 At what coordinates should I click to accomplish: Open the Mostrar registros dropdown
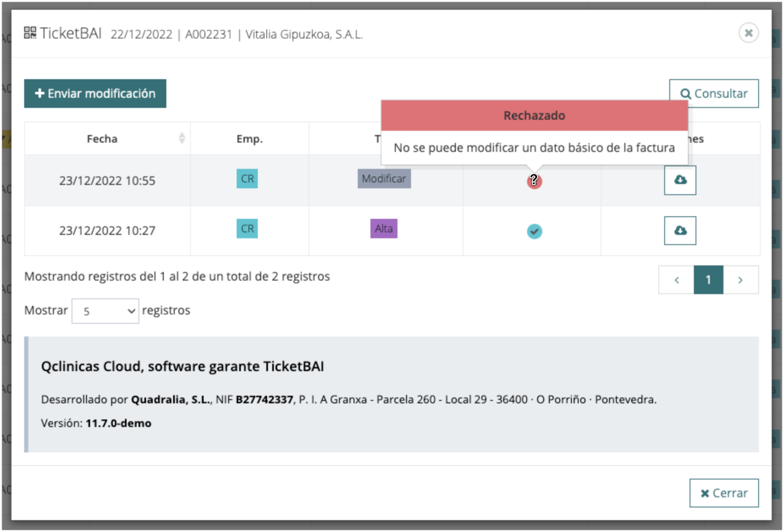tap(105, 311)
